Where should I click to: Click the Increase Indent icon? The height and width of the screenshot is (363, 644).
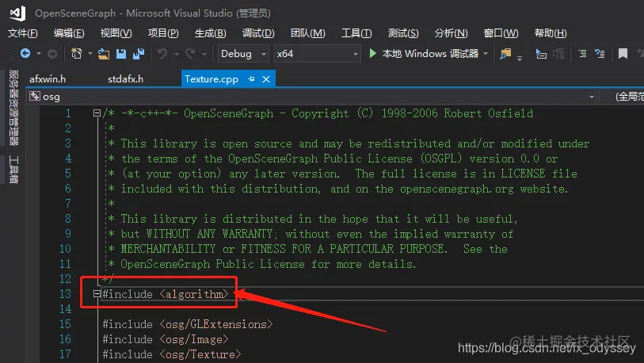pyautogui.click(x=600, y=53)
